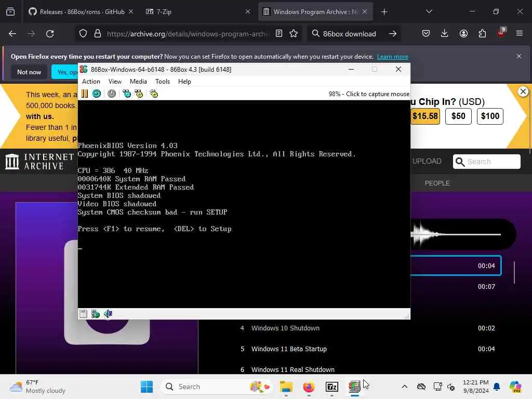Click the ACPI shutdown power icon in 86Box
532x399 pixels.
112,94
